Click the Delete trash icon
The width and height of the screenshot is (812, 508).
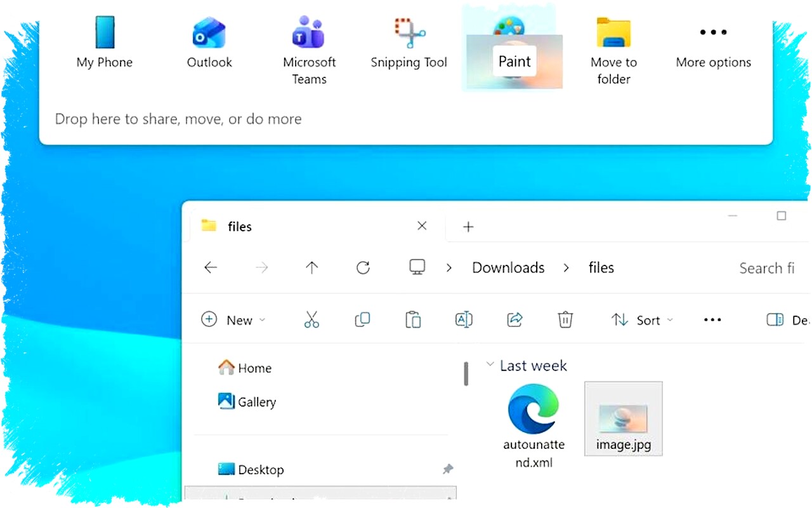(565, 319)
